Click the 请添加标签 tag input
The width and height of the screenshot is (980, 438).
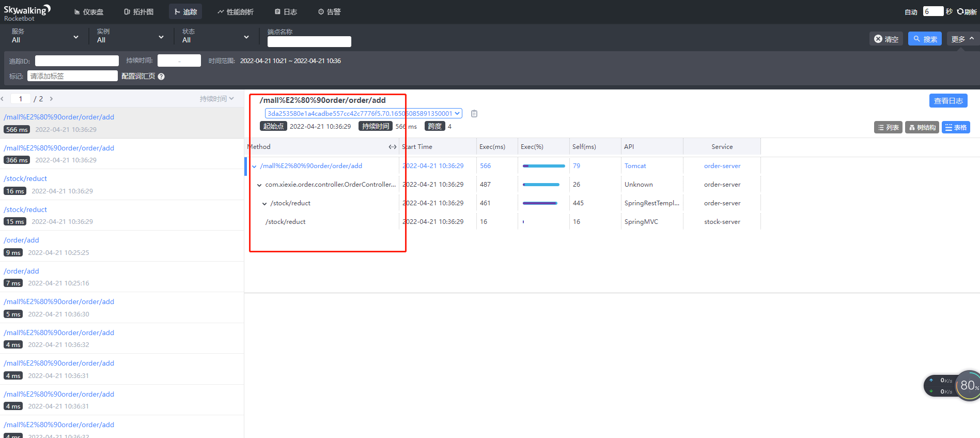[72, 76]
